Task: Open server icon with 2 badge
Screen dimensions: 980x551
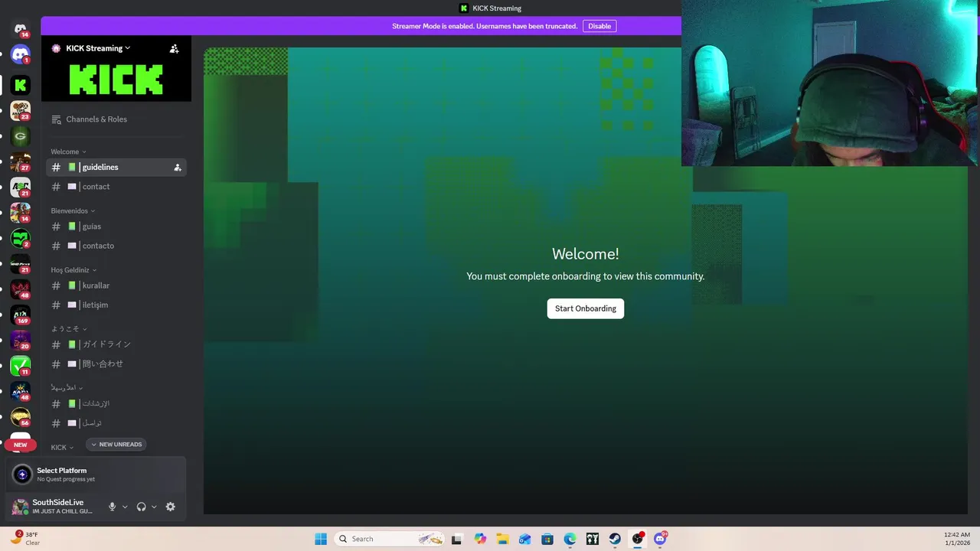Action: [21, 239]
